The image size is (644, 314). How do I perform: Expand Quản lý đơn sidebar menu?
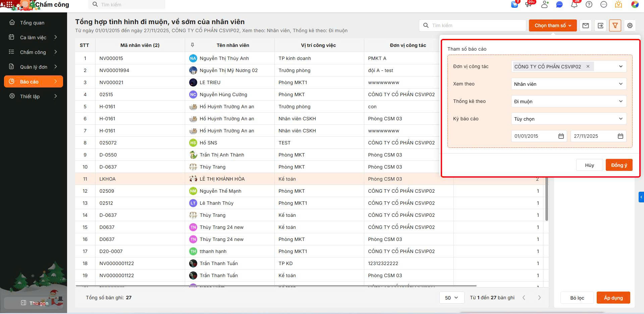34,67
